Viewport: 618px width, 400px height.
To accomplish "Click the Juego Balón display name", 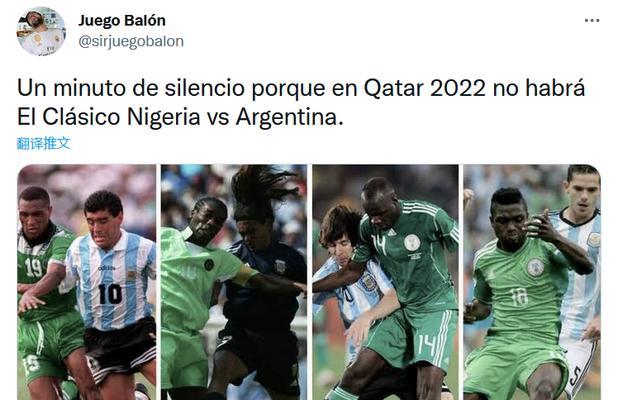I will (122, 20).
